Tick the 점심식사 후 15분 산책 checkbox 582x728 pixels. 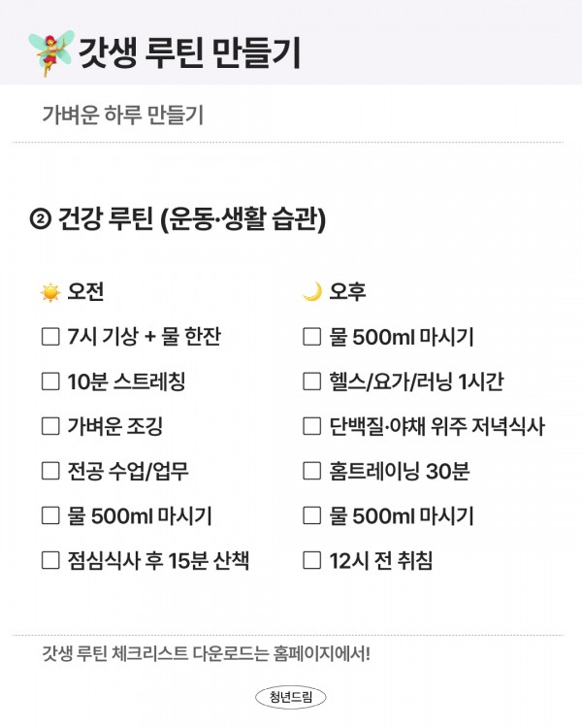[x=50, y=560]
